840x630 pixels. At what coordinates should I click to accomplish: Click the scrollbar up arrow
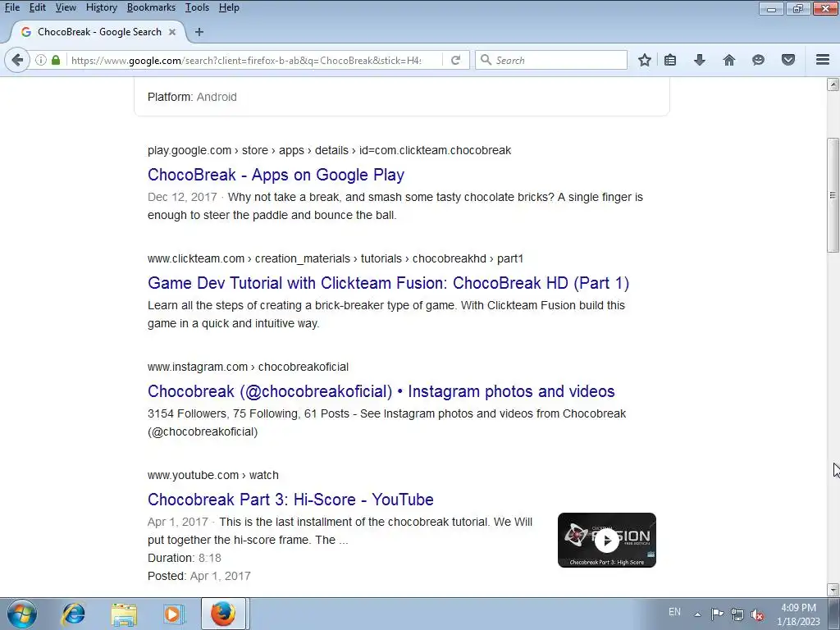point(833,84)
